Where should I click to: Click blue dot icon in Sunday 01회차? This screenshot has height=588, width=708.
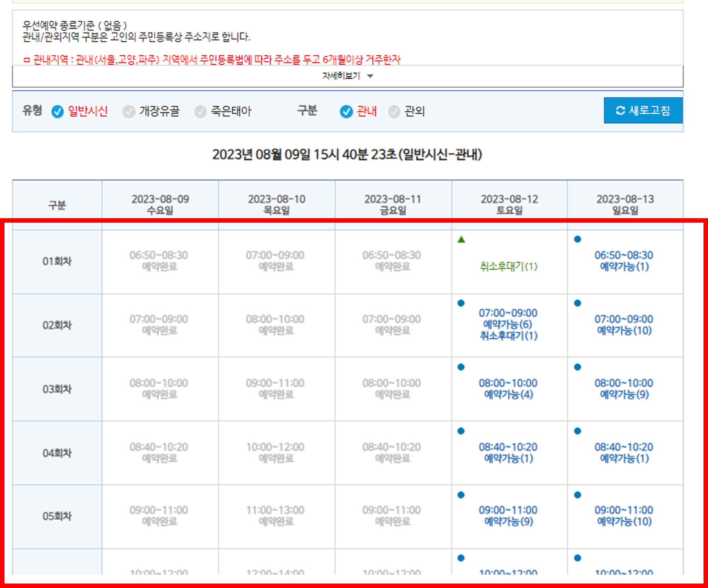[x=577, y=239]
